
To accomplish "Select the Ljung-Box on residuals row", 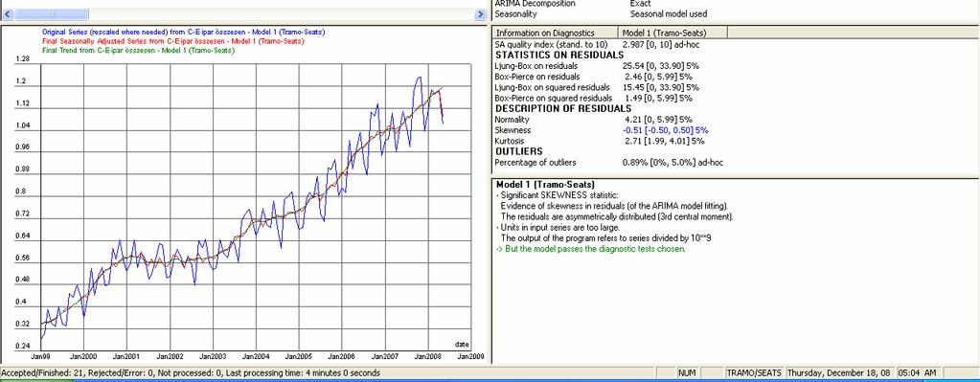I will pos(596,66).
